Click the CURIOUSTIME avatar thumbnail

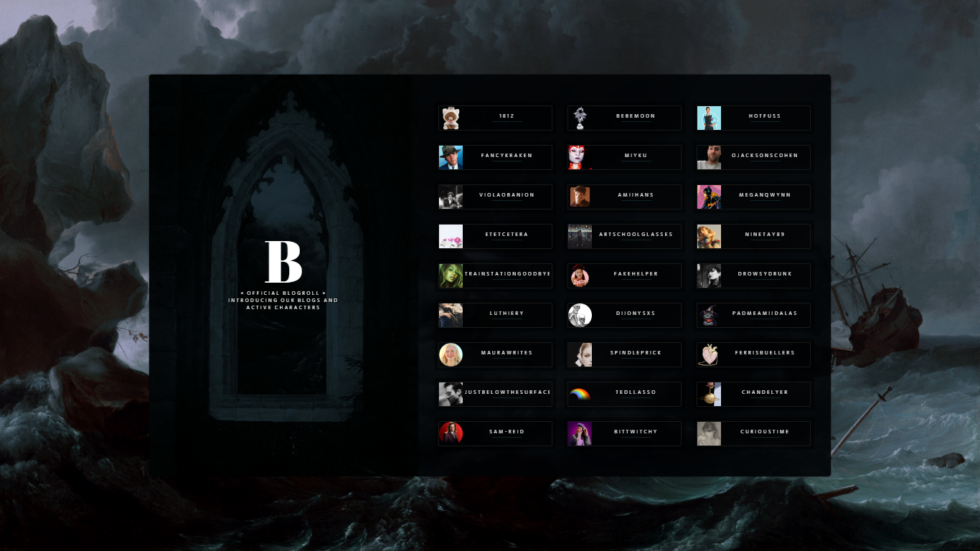click(709, 433)
